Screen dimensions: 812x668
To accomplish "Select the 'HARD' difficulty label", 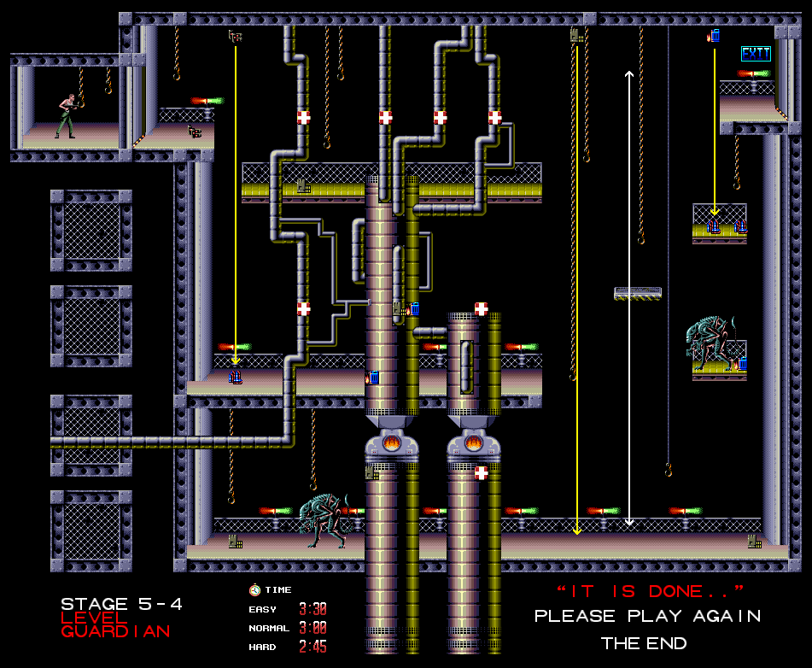I will 262,647.
